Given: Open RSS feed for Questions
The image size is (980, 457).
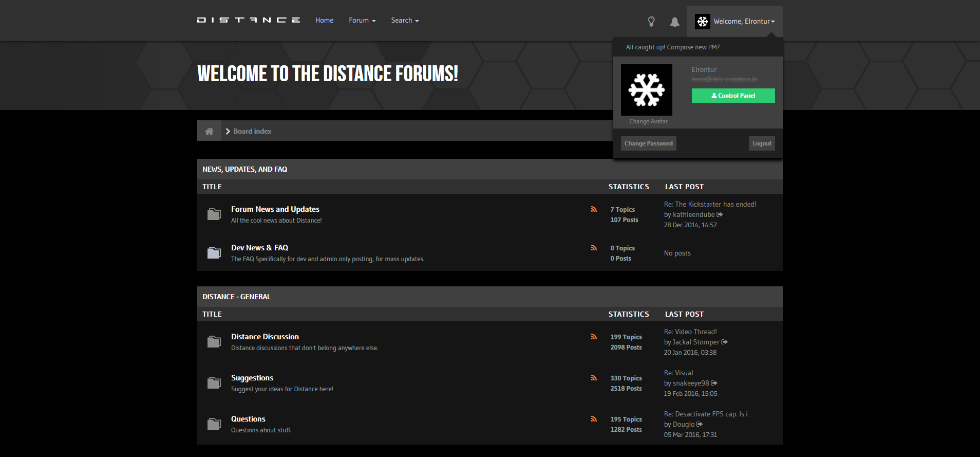Looking at the screenshot, I should click(594, 419).
